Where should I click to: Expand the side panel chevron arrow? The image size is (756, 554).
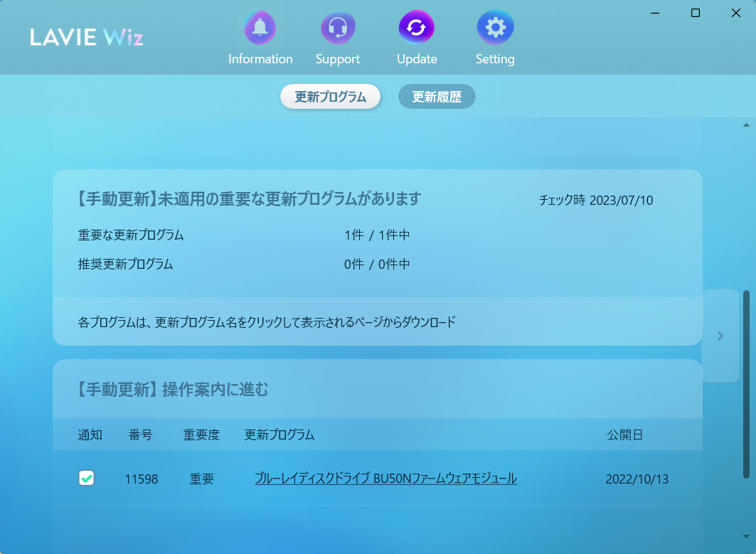point(720,336)
